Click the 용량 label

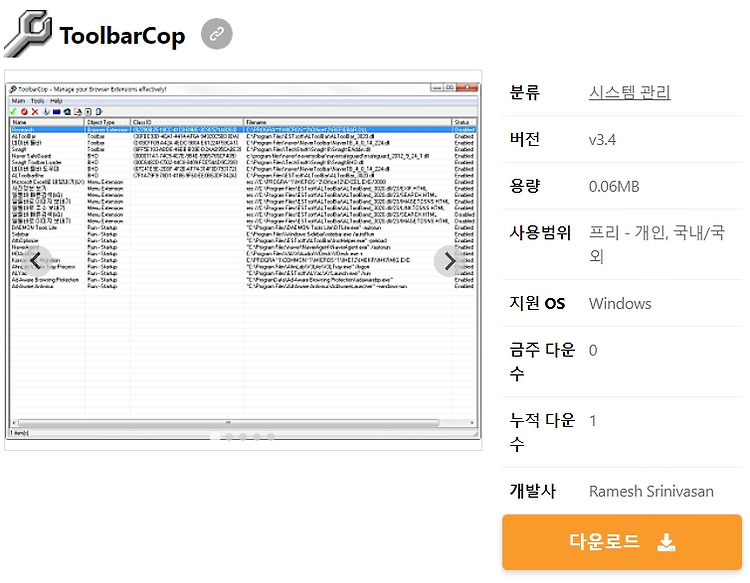tap(525, 186)
